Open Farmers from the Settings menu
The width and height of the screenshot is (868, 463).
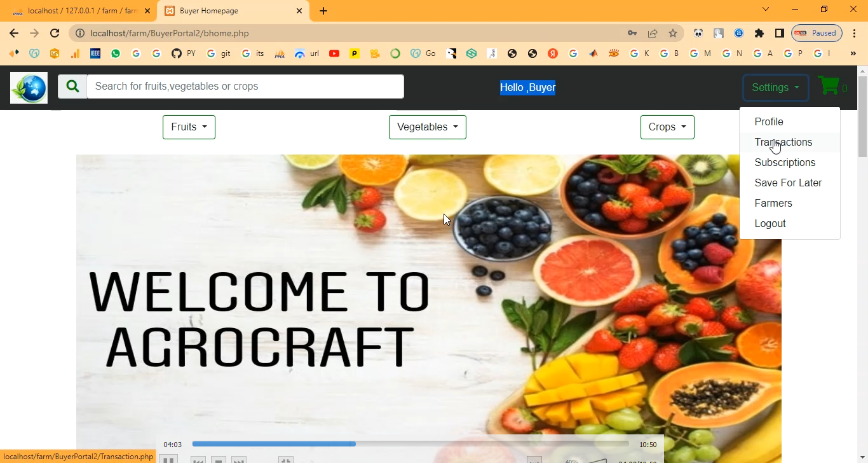pyautogui.click(x=790, y=204)
